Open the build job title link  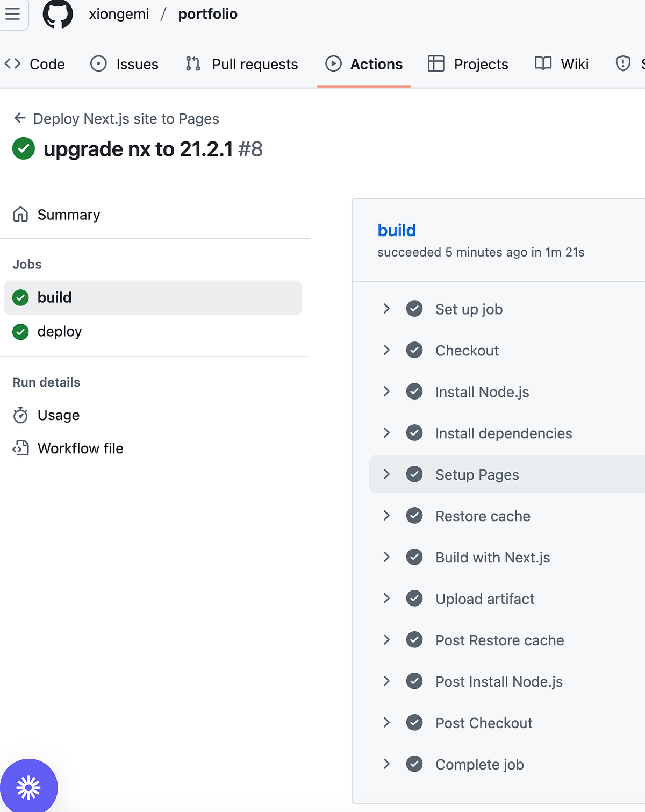coord(397,230)
